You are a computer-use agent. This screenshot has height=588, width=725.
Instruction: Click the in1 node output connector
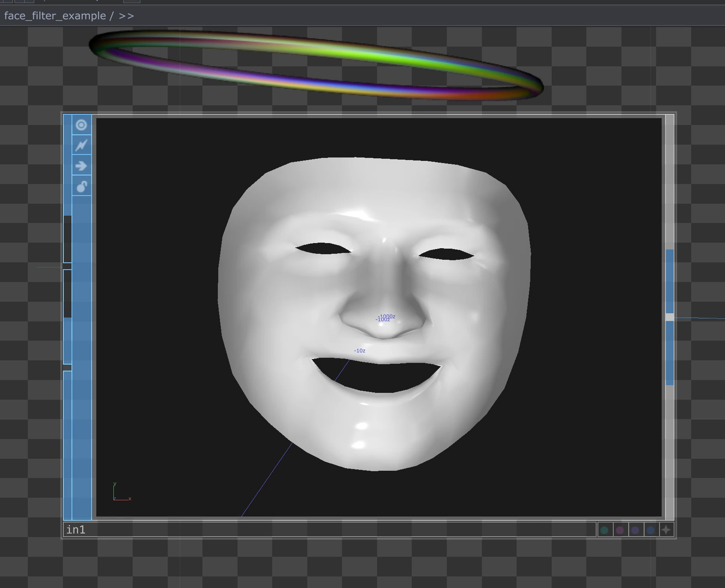pos(670,317)
